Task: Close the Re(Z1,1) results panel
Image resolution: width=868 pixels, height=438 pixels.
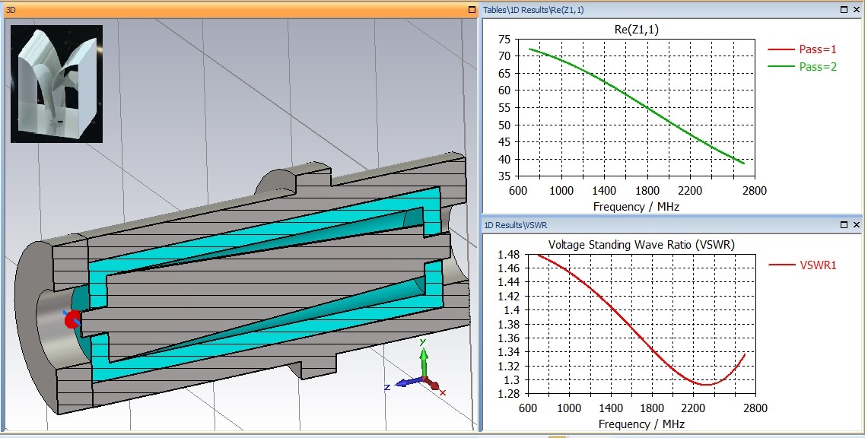Action: [857, 10]
